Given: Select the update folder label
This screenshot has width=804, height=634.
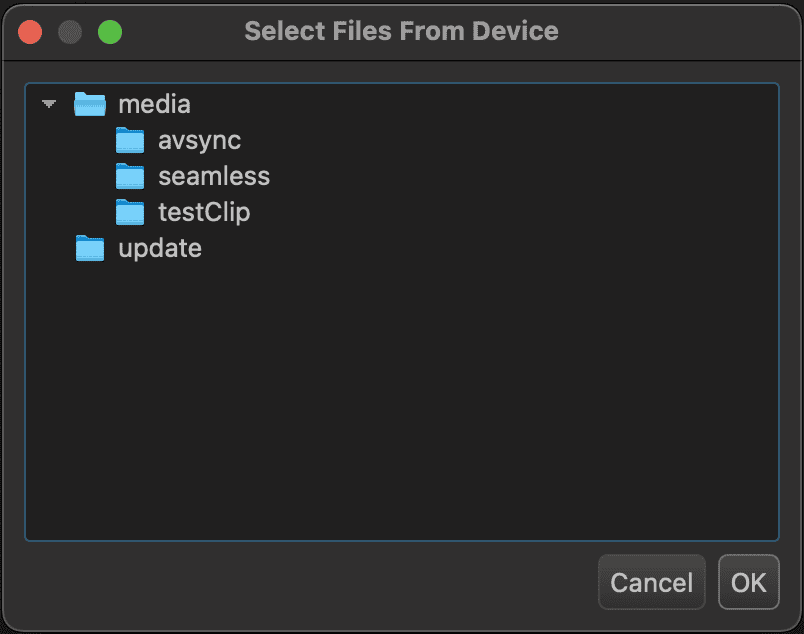Looking at the screenshot, I should pos(160,249).
